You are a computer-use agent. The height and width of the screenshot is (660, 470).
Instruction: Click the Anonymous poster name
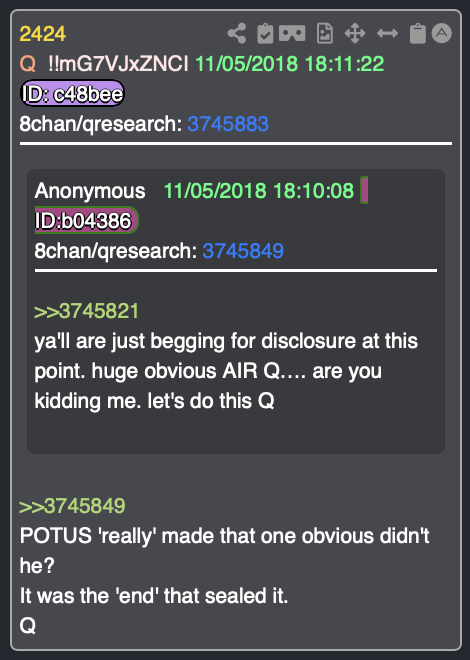[90, 191]
